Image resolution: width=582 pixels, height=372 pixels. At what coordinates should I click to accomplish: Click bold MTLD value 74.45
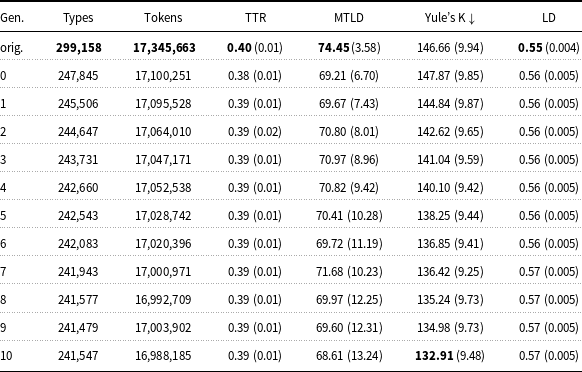[333, 48]
